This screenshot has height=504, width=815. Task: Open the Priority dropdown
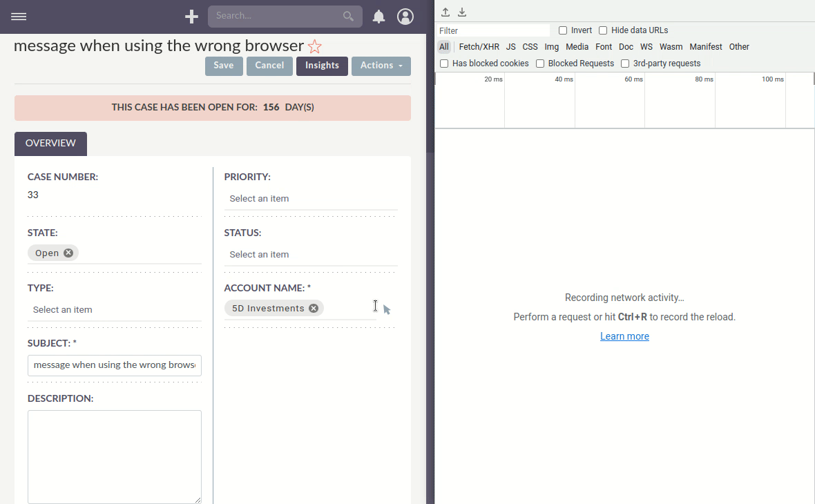coord(297,198)
